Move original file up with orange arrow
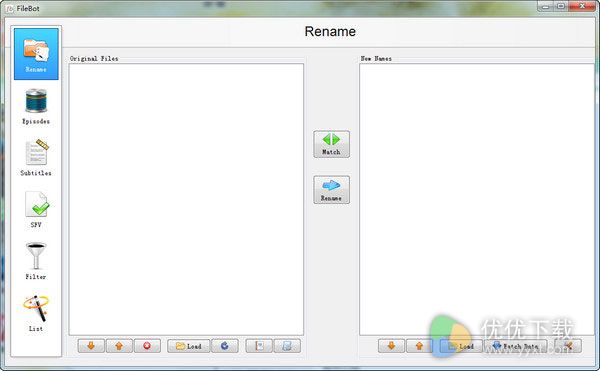 [119, 346]
